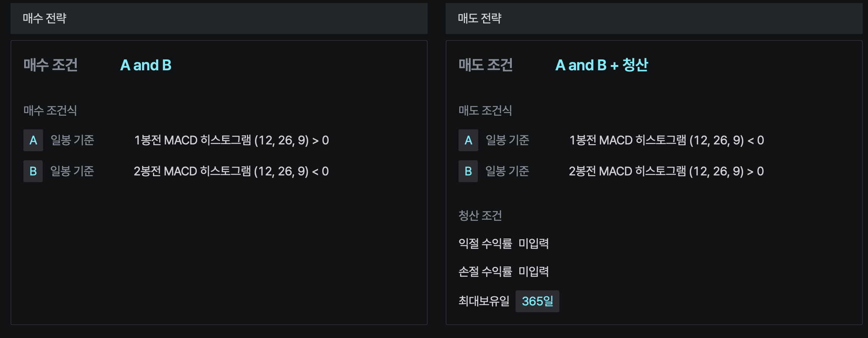
Task: Click the 청산 조건 section label
Action: click(480, 216)
